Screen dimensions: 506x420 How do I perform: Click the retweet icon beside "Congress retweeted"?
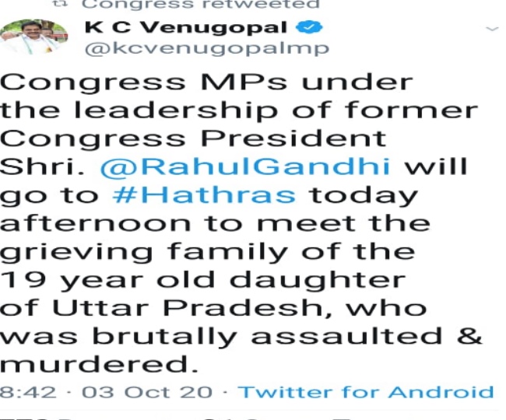click(61, 4)
